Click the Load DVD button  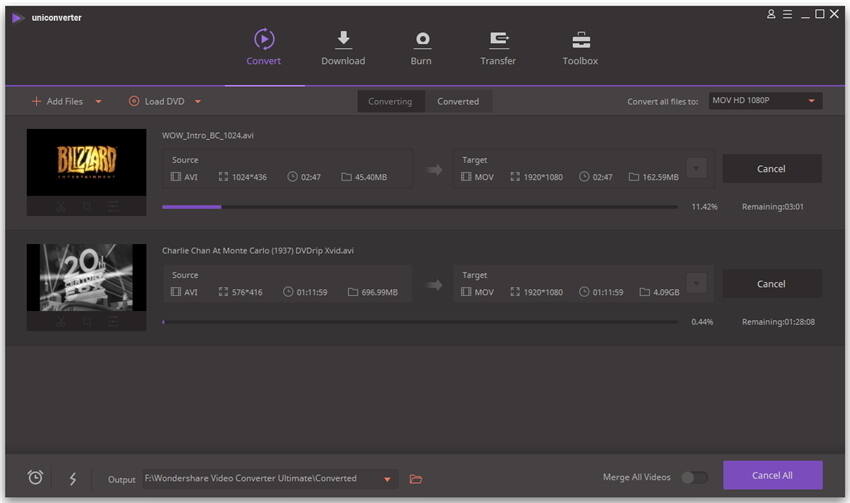[x=157, y=101]
